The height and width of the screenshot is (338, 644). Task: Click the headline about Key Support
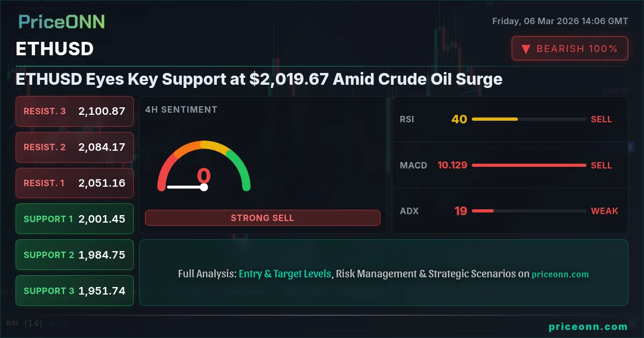click(259, 79)
